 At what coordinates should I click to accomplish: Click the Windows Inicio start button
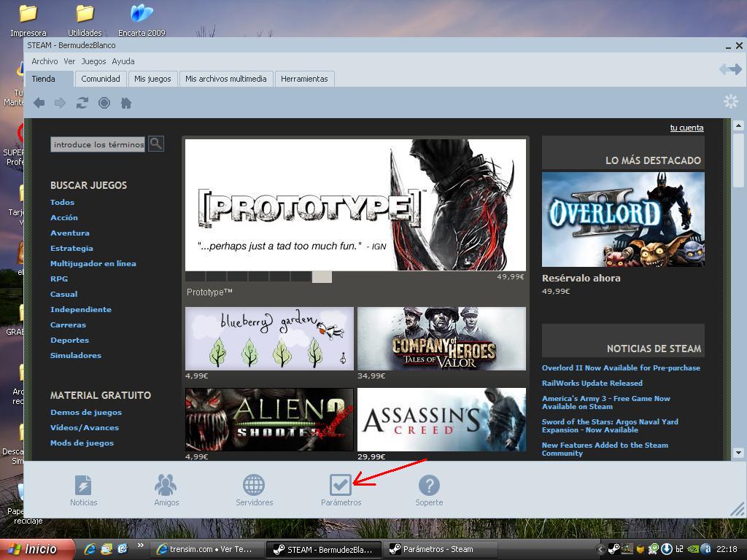(x=36, y=549)
